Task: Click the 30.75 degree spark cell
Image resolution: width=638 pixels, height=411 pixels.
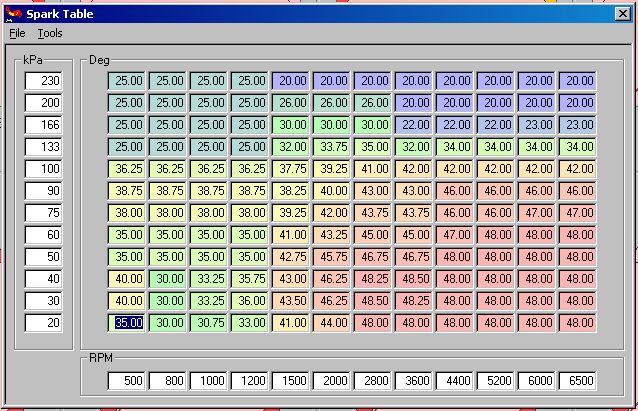Action: point(210,323)
